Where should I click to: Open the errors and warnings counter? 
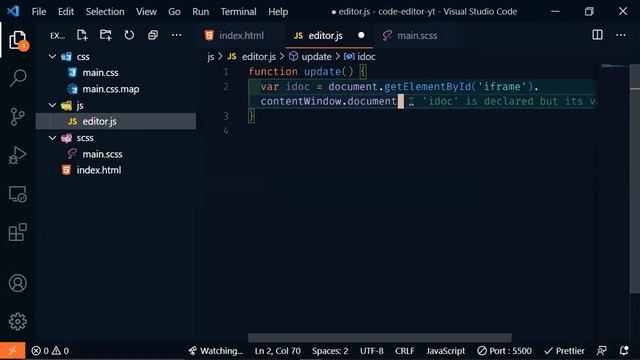50,351
